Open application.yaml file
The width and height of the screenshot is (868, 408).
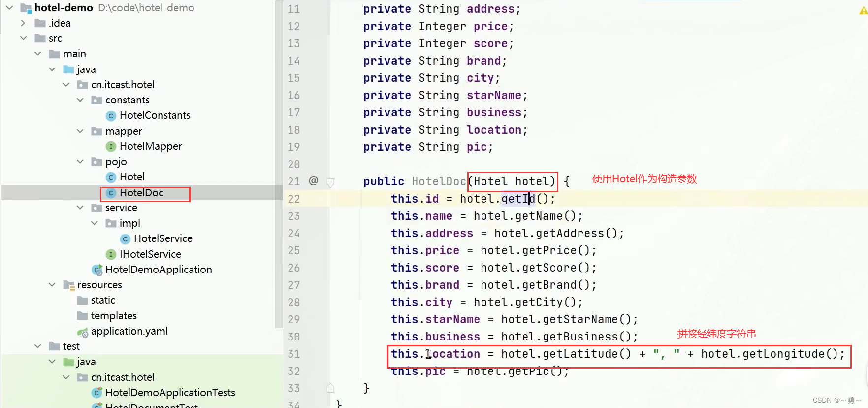coord(129,331)
